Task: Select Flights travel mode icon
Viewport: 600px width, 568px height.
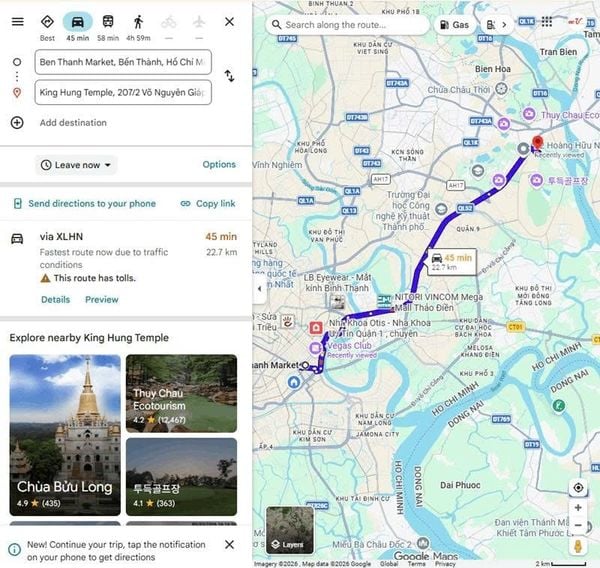Action: click(199, 23)
